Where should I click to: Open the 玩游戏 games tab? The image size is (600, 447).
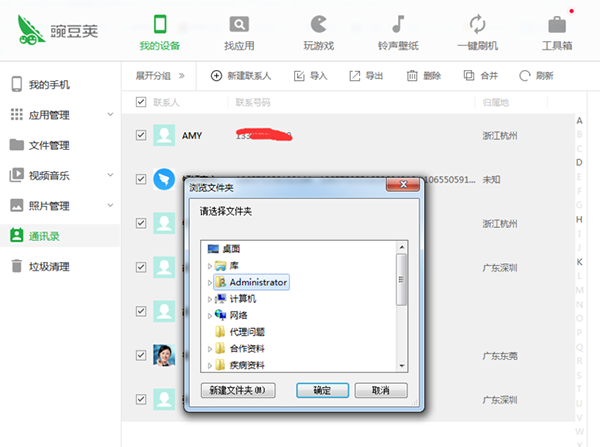point(319,33)
